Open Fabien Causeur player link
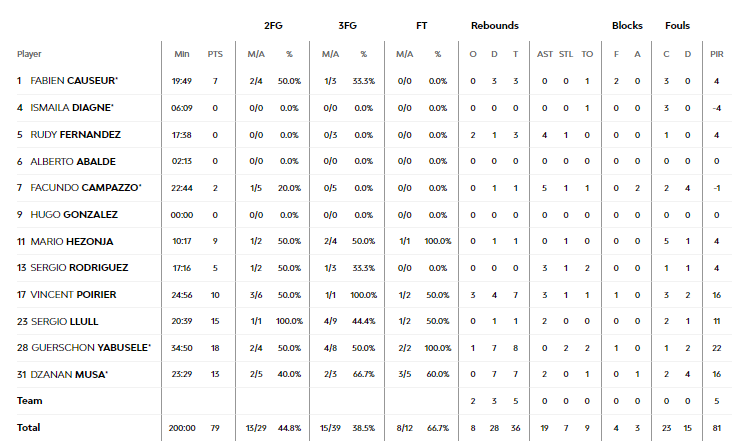Screen dimensions: 732x441 (x=74, y=81)
